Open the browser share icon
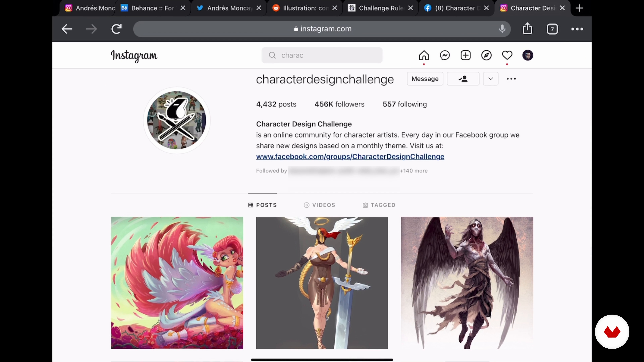644x362 pixels. (527, 28)
